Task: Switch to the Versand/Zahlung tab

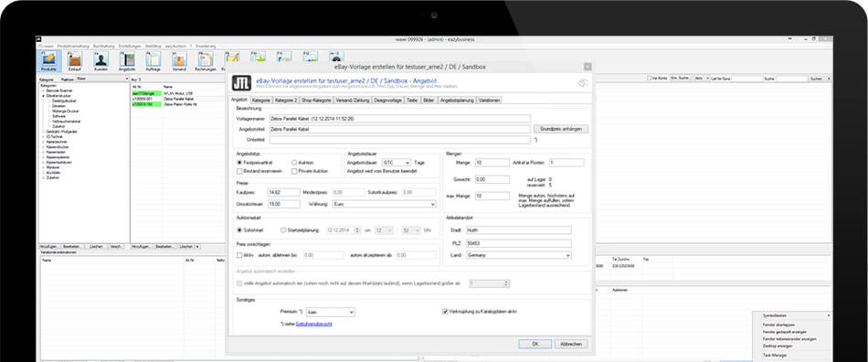Action: coord(353,101)
